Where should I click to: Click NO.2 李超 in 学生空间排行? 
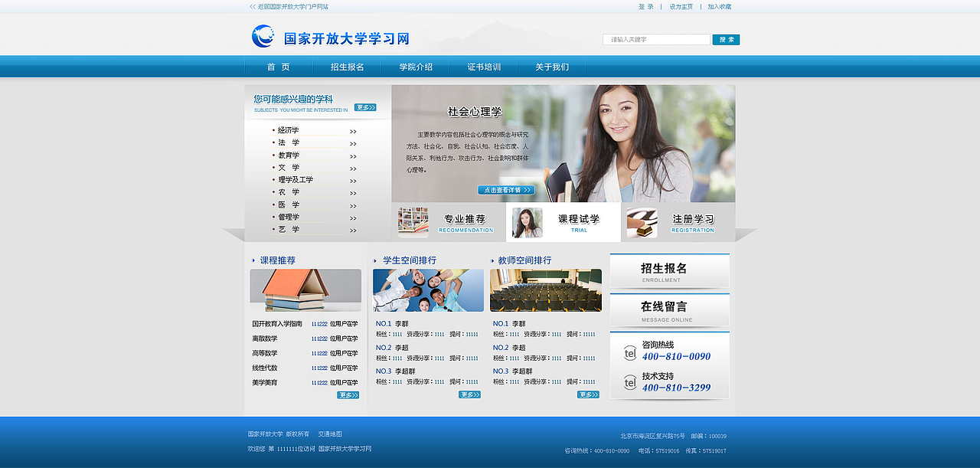pos(392,348)
